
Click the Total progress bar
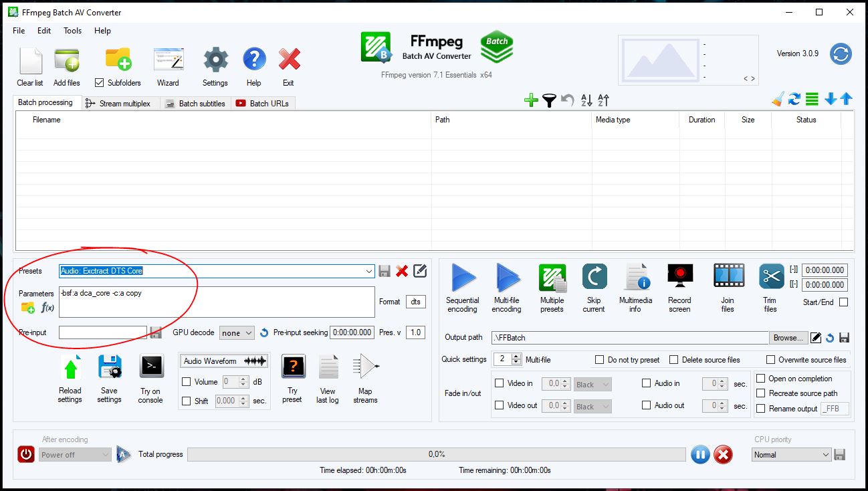click(x=436, y=455)
